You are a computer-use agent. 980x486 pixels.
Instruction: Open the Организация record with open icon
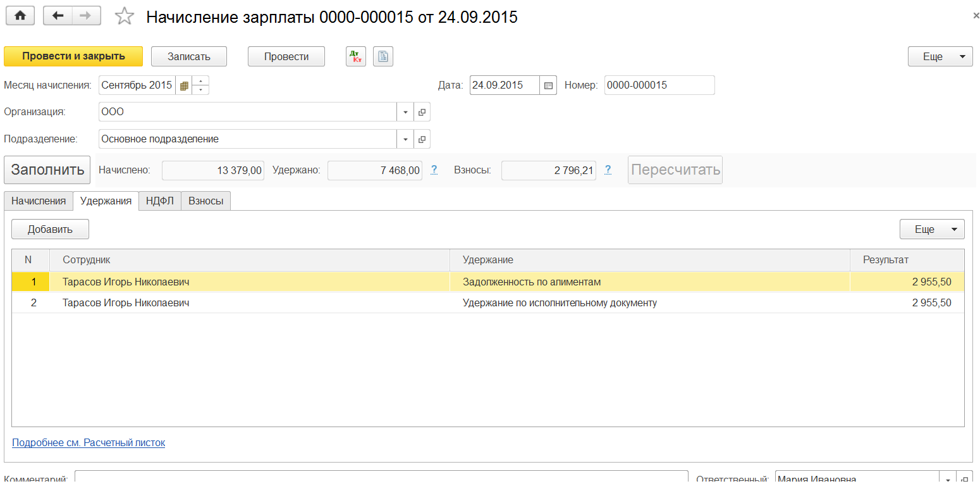(x=422, y=113)
